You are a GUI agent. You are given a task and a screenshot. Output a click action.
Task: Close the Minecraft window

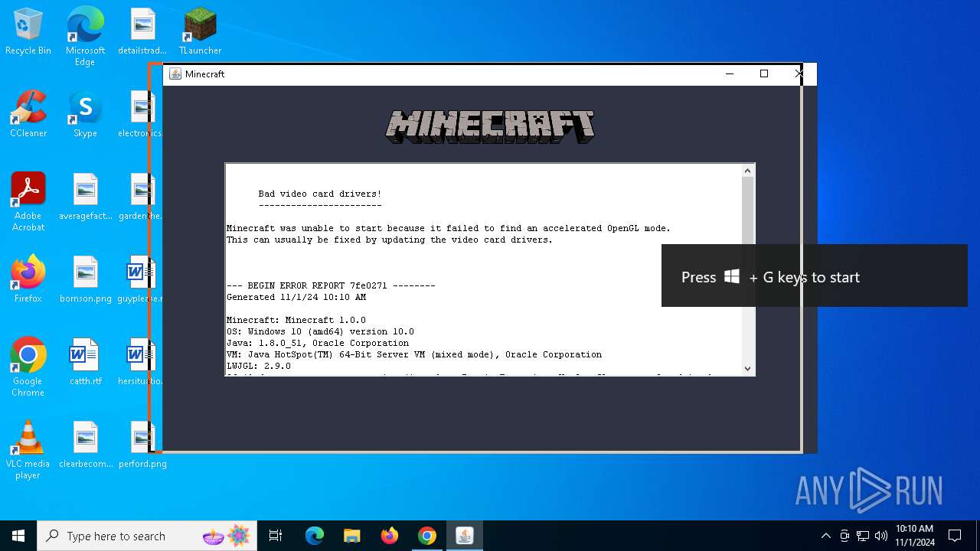tap(799, 73)
